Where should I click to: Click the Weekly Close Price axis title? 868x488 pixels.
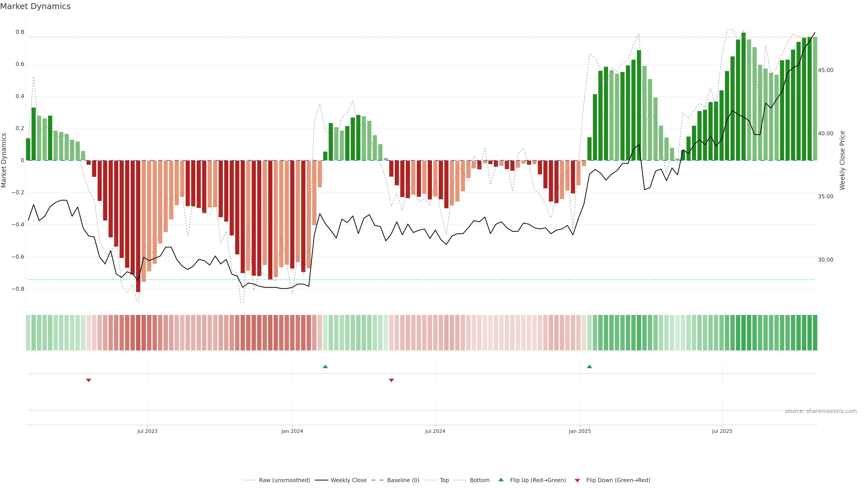pos(842,160)
